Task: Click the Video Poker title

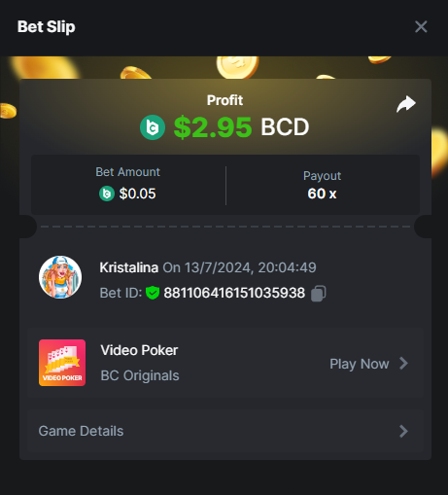Action: click(139, 350)
